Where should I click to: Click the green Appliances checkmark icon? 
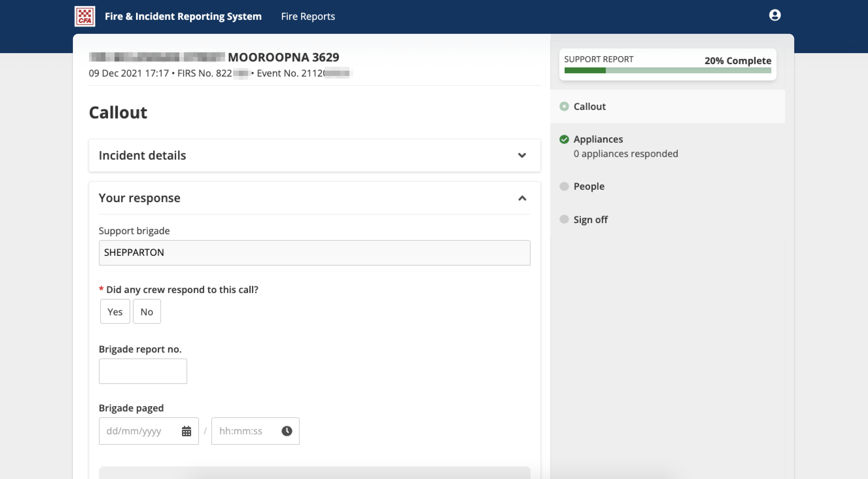point(564,139)
